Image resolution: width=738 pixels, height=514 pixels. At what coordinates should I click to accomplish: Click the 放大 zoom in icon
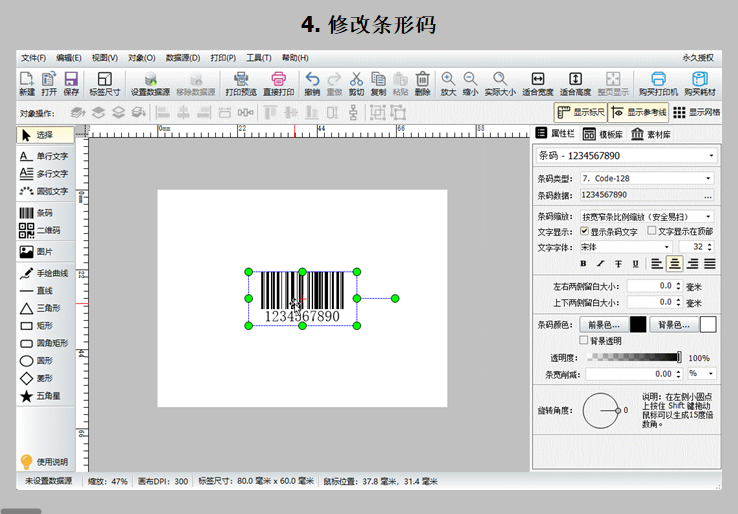tap(448, 84)
